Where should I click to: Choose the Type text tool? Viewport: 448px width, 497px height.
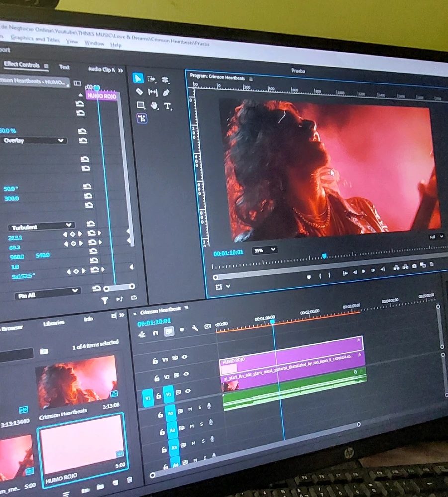point(168,106)
